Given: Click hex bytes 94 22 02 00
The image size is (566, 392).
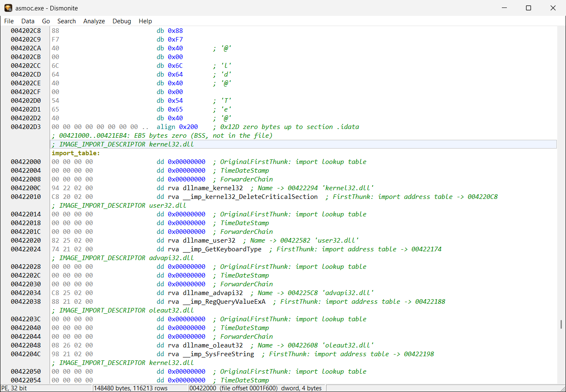Looking at the screenshot, I should coord(72,188).
